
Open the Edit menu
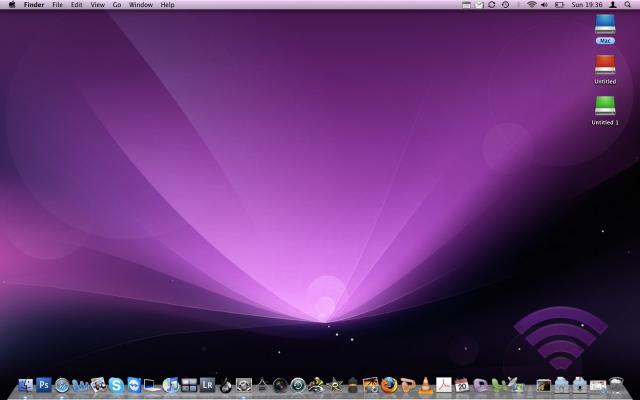click(x=76, y=5)
